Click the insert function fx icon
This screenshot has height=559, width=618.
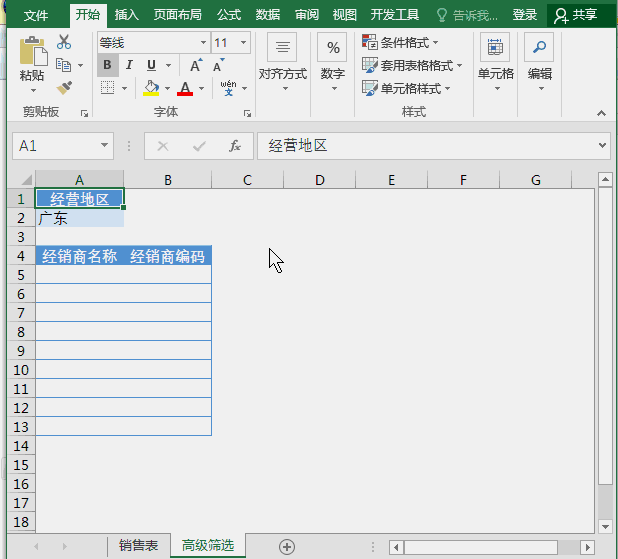235,146
